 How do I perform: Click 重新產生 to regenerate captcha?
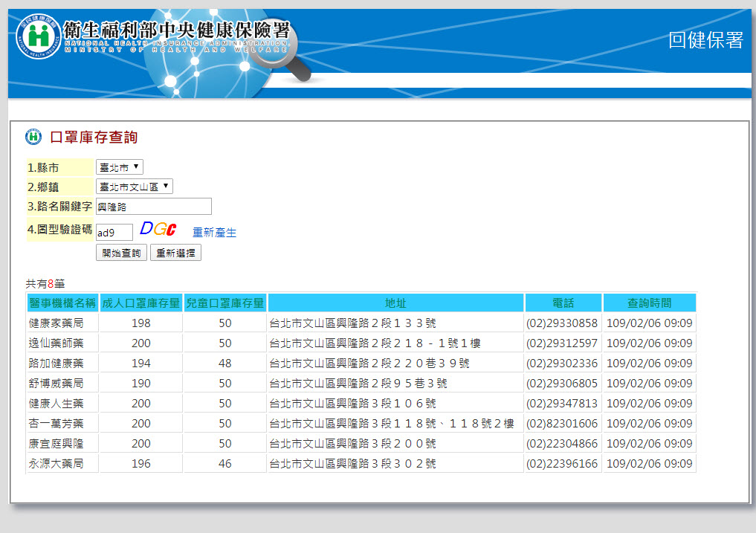point(215,233)
